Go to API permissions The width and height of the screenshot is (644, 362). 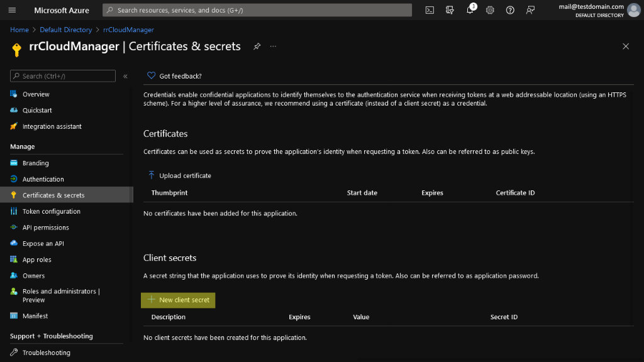click(x=45, y=228)
